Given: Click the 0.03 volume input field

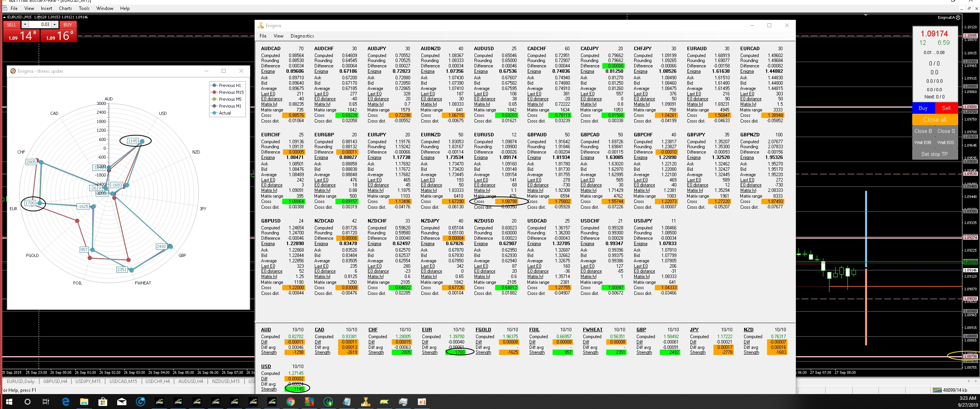Looking at the screenshot, I should click(x=40, y=25).
